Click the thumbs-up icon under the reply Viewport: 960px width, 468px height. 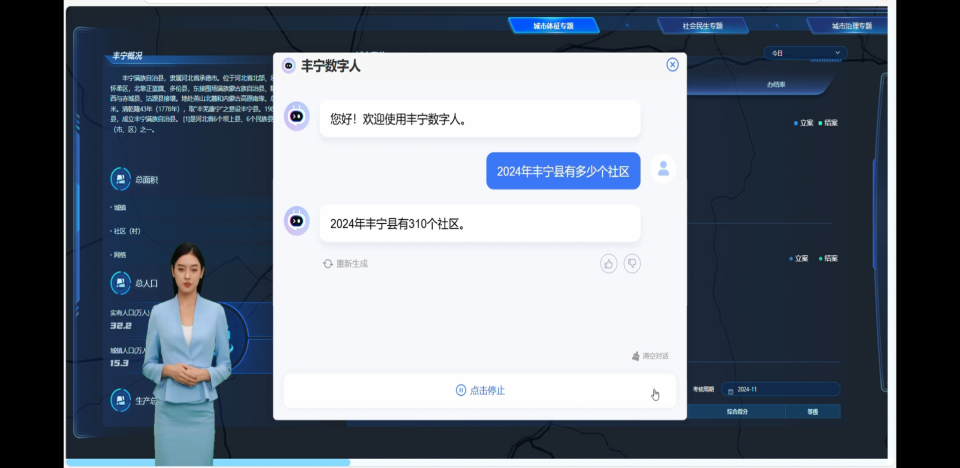coord(608,264)
